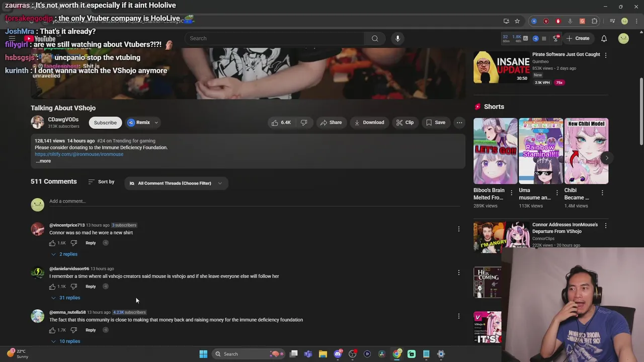Screen dimensions: 644x362
Task: Open the Pirate Software Just Got Caught thumbnail
Action: 501,67
